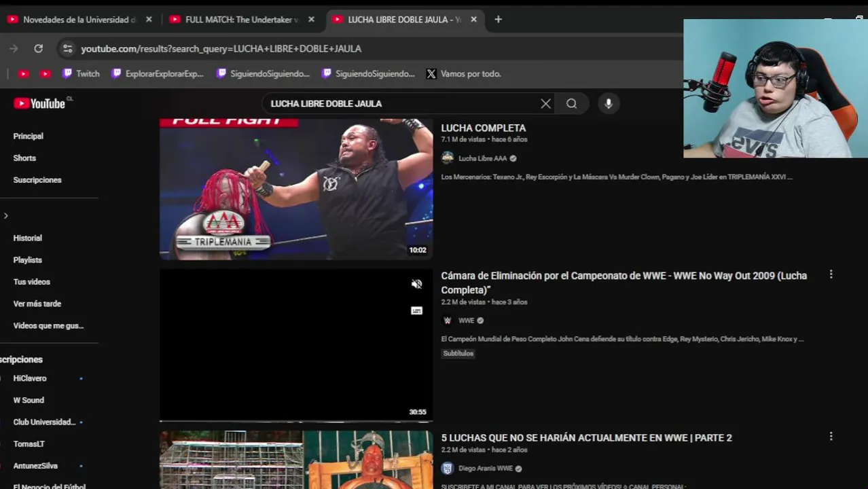
Task: Open AntunezSilva subscription channel
Action: [35, 465]
